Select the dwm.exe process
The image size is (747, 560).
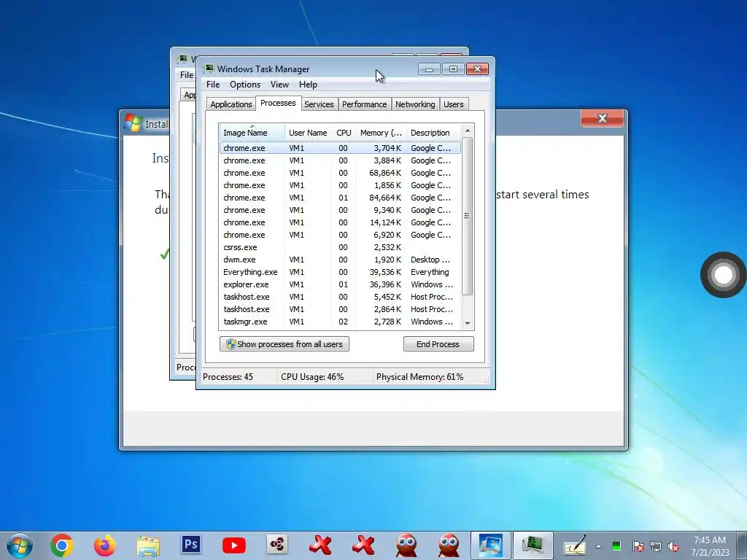(x=340, y=260)
